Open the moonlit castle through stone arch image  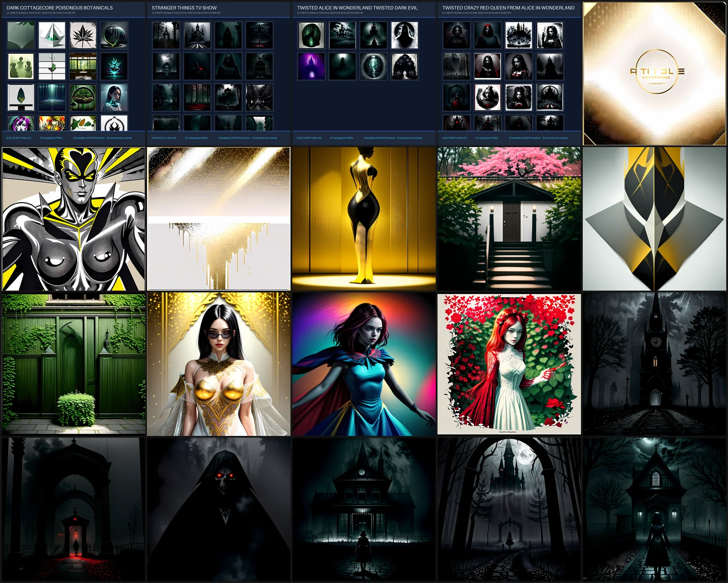coord(509,509)
